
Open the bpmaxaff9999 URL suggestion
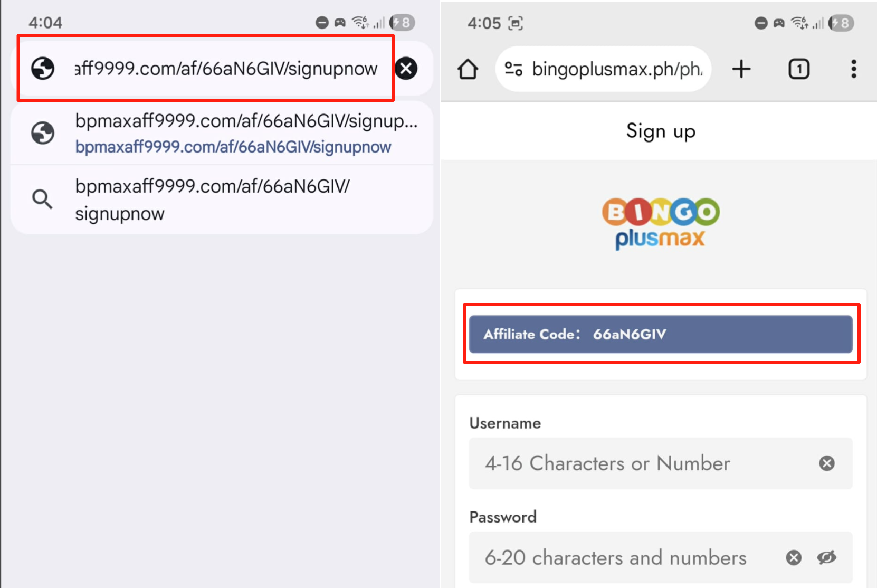coord(232,134)
